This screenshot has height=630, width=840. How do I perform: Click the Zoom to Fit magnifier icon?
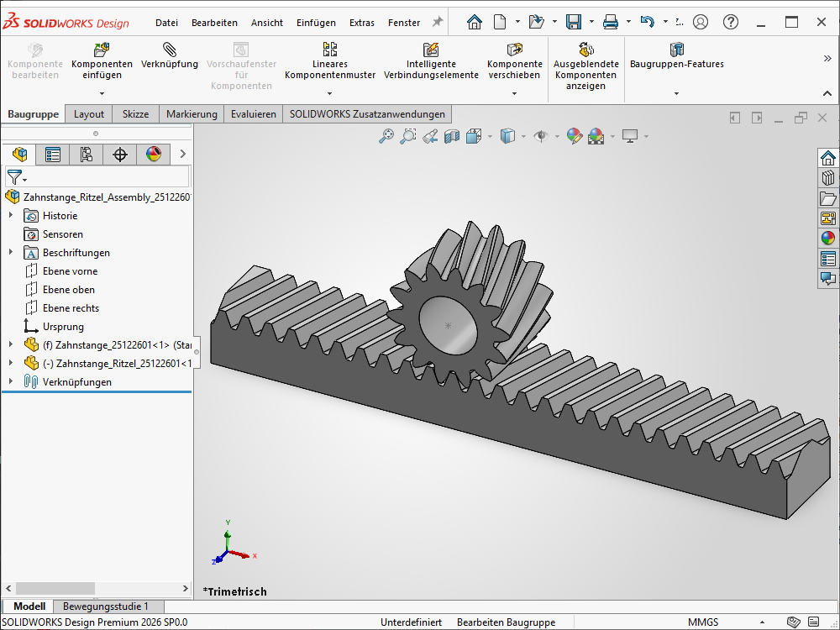tap(386, 136)
